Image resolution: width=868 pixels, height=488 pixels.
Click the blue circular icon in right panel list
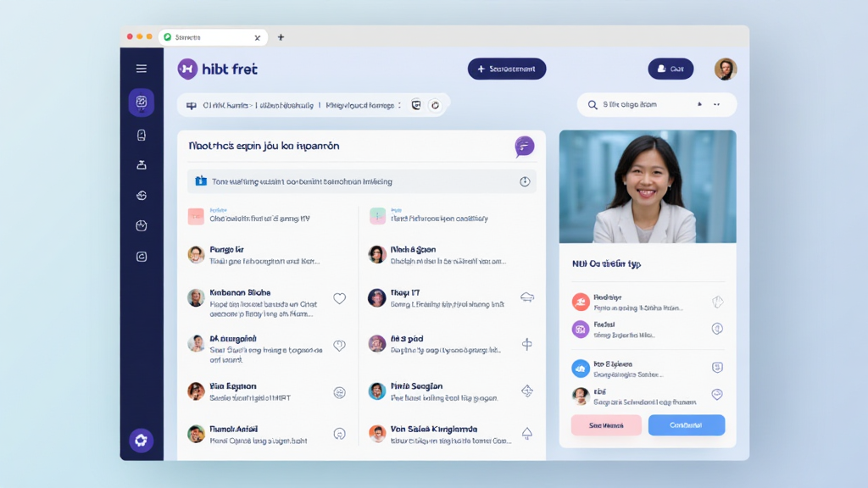(581, 368)
